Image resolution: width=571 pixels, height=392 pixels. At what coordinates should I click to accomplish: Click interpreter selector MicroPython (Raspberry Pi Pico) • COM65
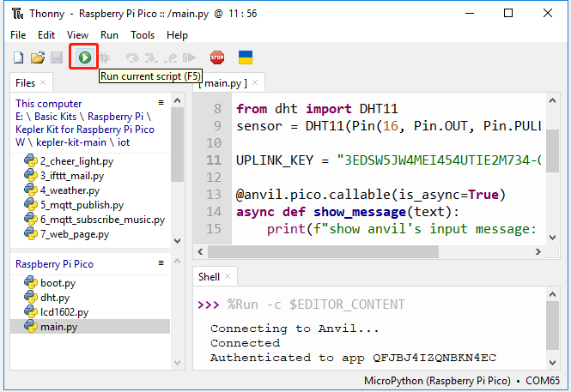[461, 381]
